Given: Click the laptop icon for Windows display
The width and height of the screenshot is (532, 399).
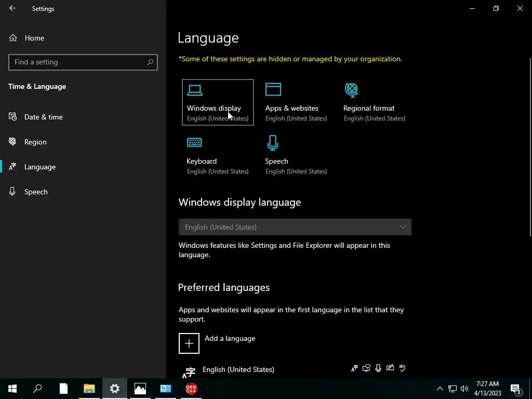Looking at the screenshot, I should click(195, 90).
